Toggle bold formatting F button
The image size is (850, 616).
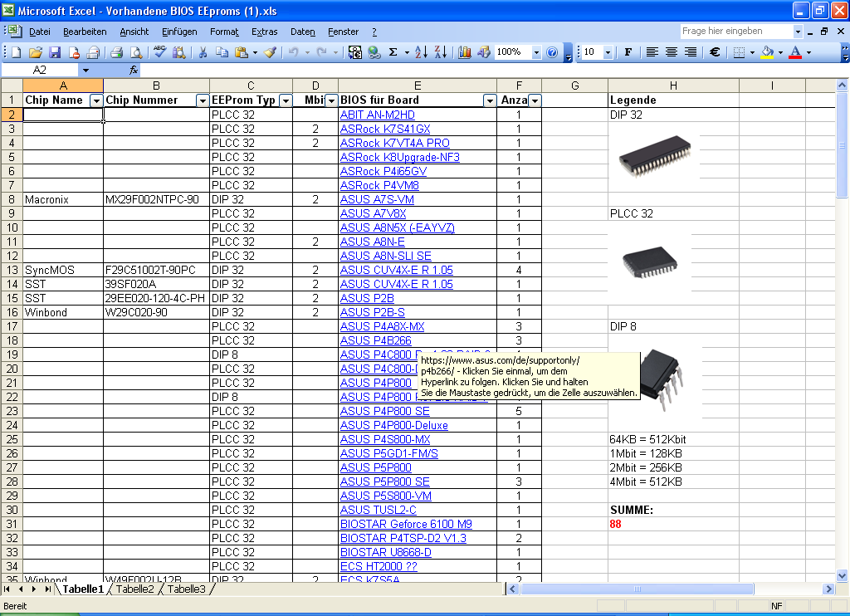click(628, 52)
